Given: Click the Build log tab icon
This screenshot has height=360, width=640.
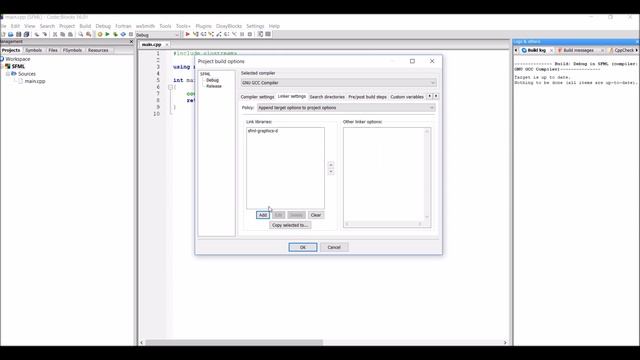Looking at the screenshot, I should pos(524,50).
